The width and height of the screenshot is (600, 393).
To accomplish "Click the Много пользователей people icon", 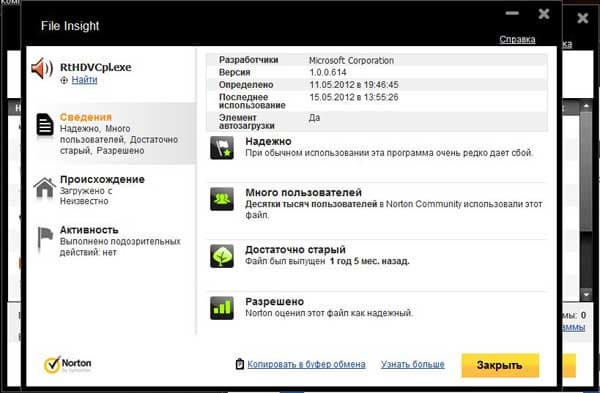I will (222, 199).
